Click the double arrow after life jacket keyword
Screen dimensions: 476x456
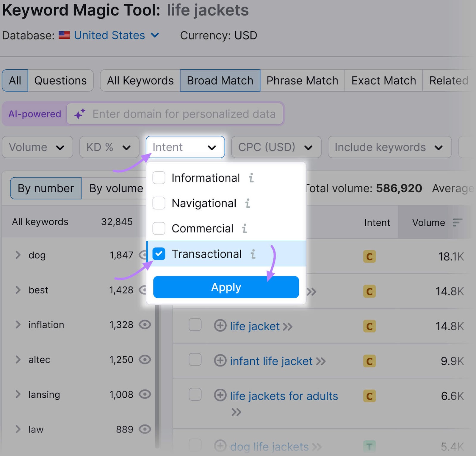(288, 327)
